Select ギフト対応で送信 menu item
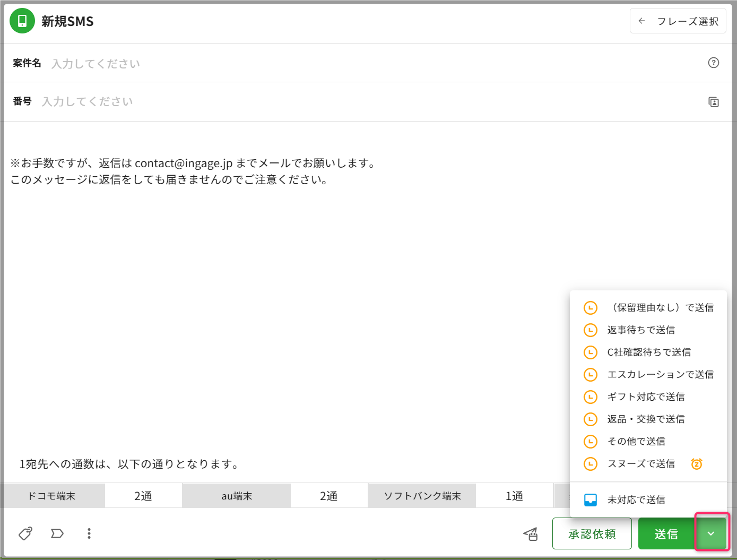Viewport: 737px width, 560px height. (646, 397)
